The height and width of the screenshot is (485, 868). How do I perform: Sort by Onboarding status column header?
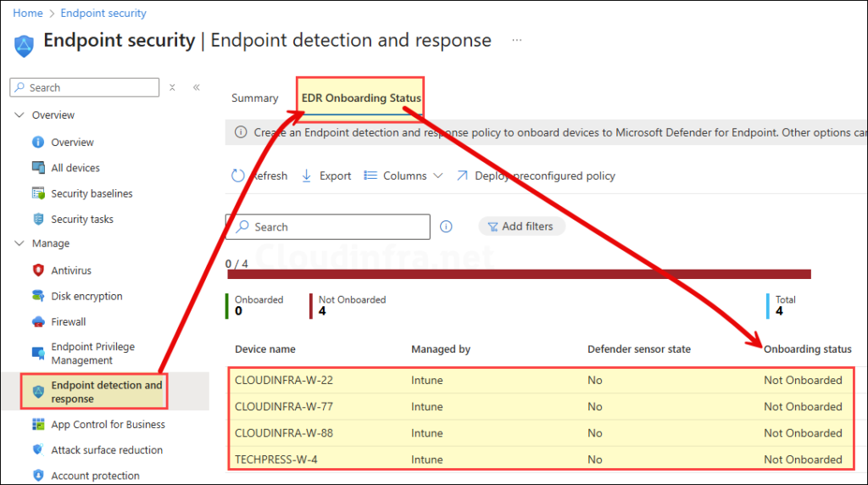pyautogui.click(x=808, y=349)
